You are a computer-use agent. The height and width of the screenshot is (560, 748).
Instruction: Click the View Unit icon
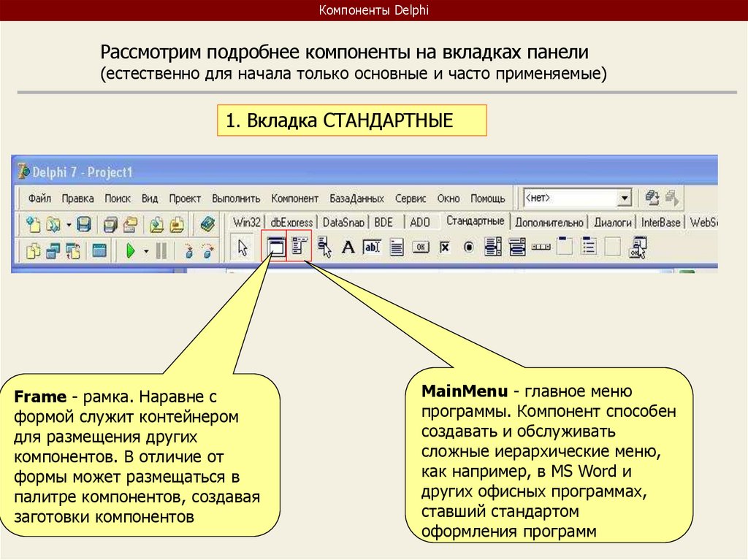click(x=32, y=250)
